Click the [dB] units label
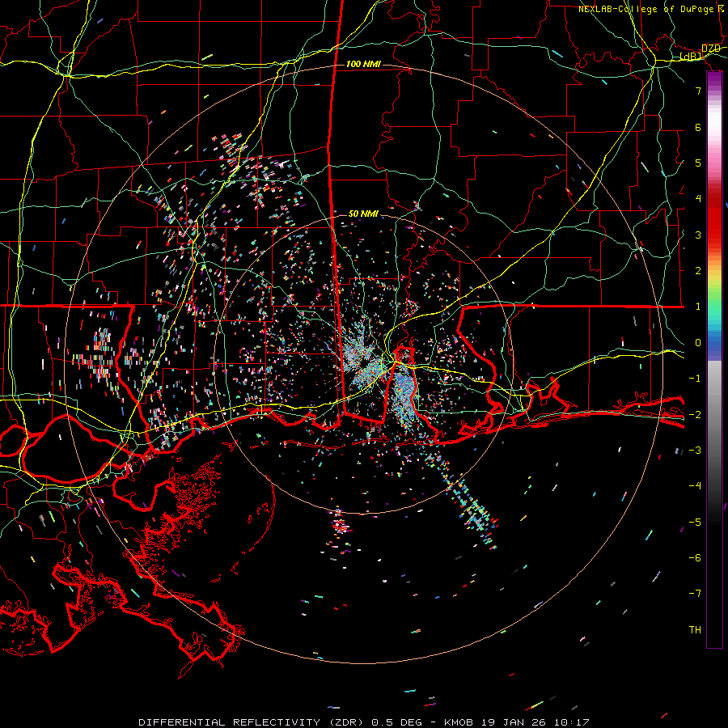The width and height of the screenshot is (728, 728). pos(691,57)
